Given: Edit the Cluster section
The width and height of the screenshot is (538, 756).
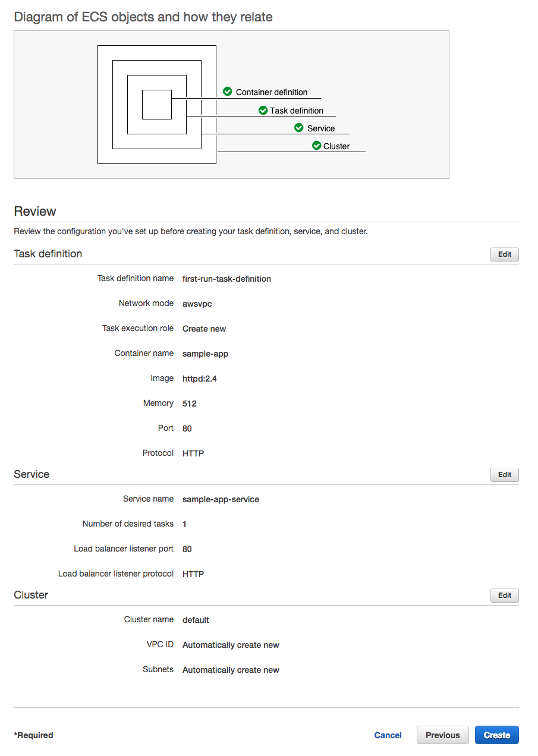Looking at the screenshot, I should pyautogui.click(x=504, y=596).
